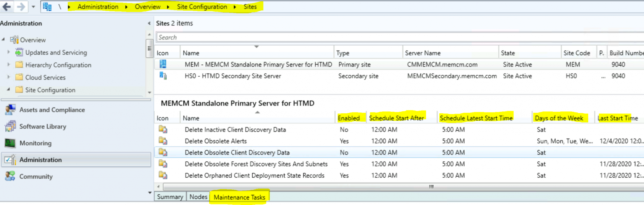Click the Overview tree icon

pyautogui.click(x=14, y=40)
